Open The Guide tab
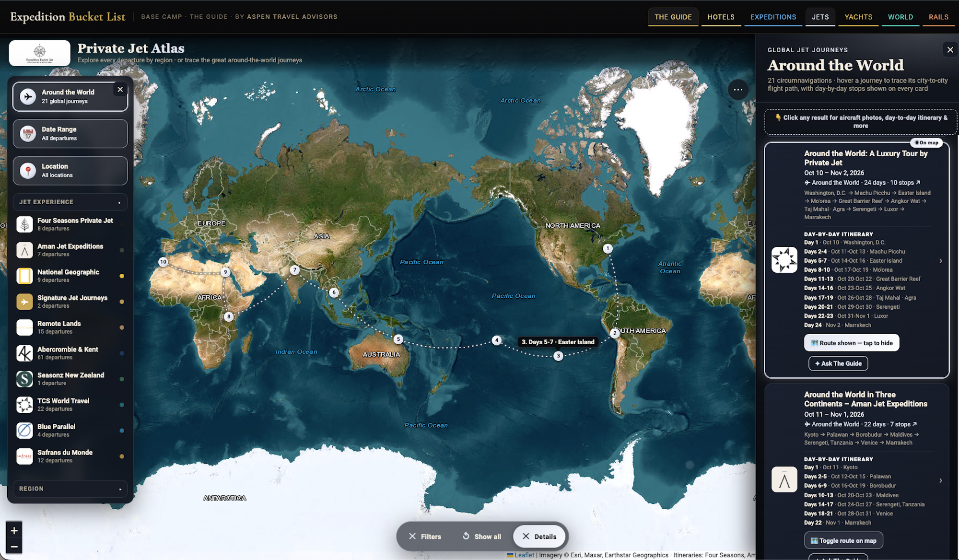Image resolution: width=959 pixels, height=560 pixels. (x=673, y=17)
